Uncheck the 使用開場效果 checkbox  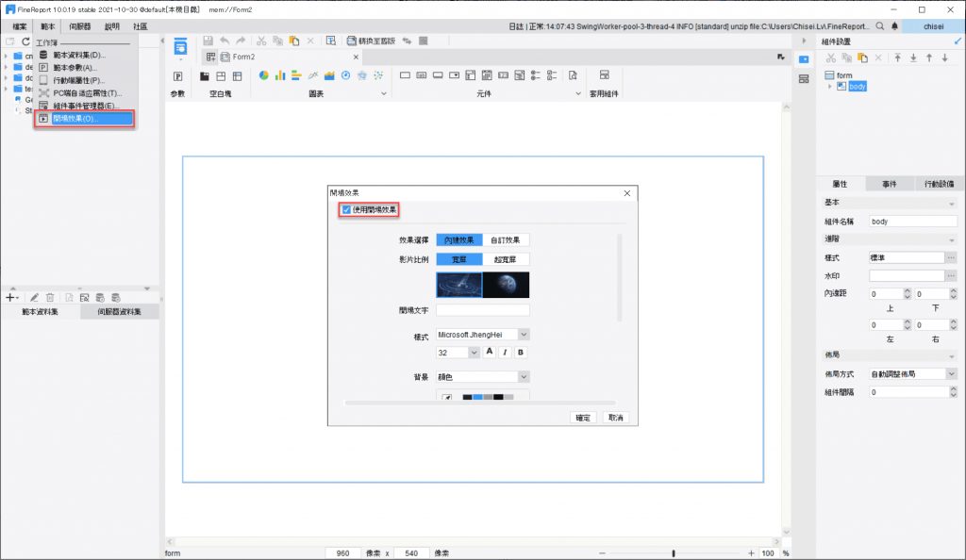tap(347, 210)
